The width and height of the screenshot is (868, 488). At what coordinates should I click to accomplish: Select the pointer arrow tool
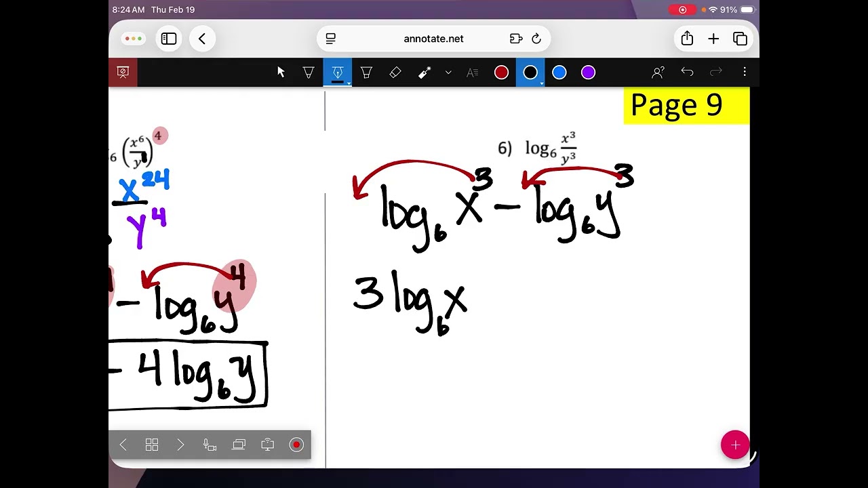281,73
